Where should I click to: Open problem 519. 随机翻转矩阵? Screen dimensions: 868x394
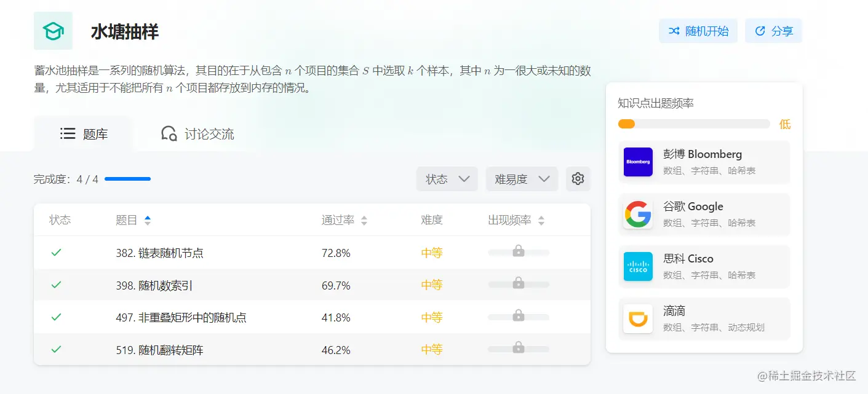click(x=159, y=350)
